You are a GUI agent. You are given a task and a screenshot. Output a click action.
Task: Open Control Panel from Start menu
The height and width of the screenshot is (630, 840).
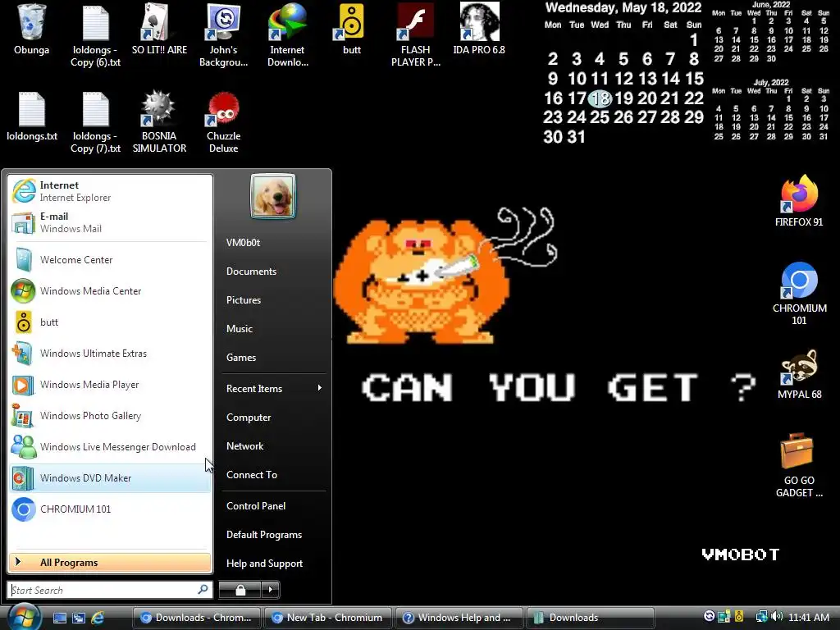click(273, 506)
